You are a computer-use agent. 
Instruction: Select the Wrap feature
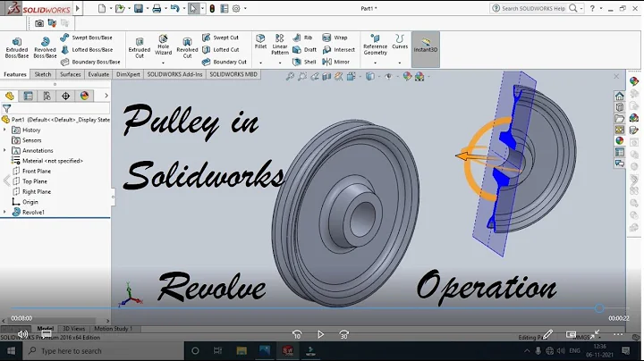[x=335, y=38]
